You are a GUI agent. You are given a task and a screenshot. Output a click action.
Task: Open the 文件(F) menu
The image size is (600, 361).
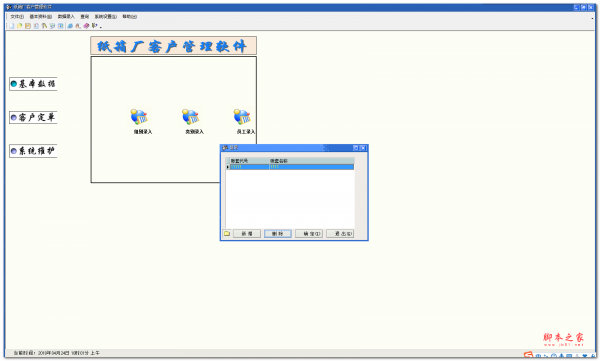[17, 16]
